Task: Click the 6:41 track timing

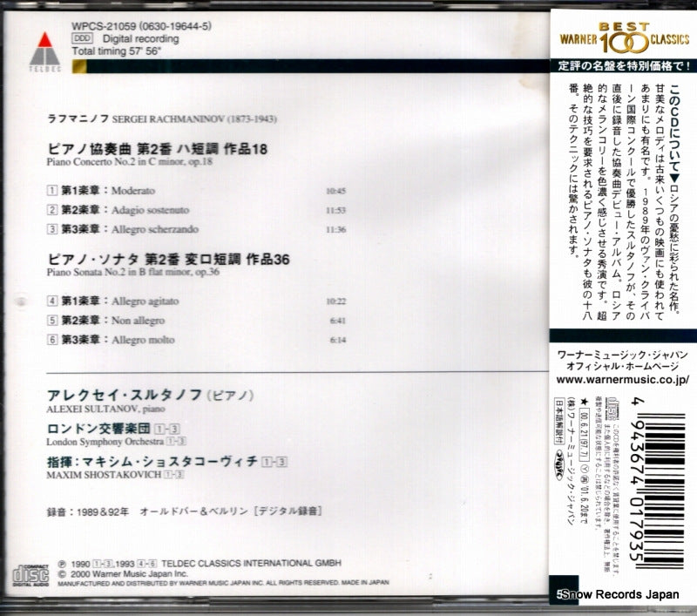Action: tap(338, 321)
